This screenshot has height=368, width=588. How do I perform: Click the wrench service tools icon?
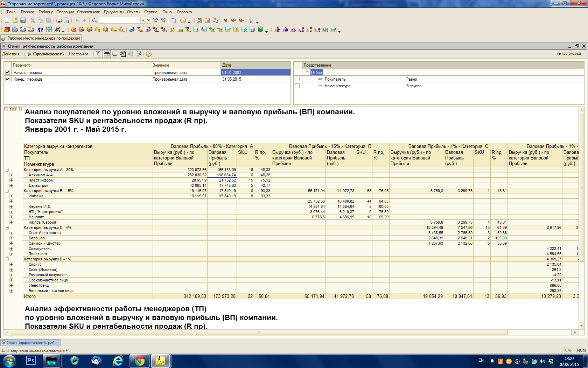[x=251, y=20]
